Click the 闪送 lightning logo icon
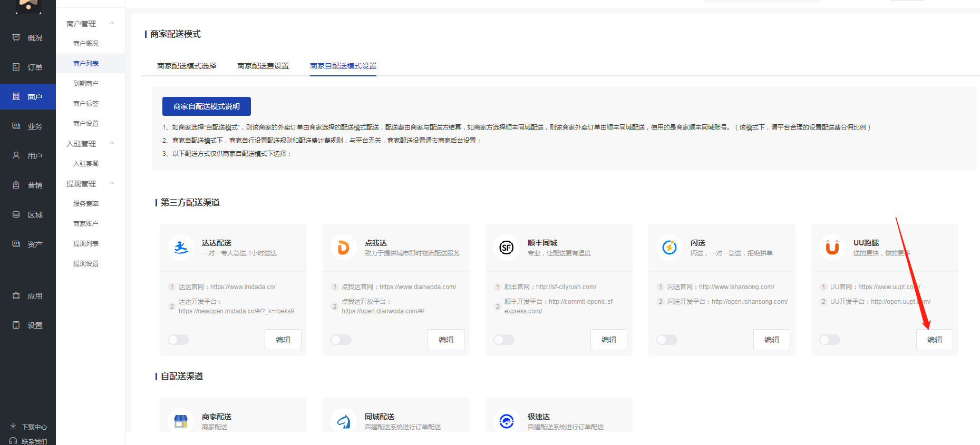 tap(669, 248)
